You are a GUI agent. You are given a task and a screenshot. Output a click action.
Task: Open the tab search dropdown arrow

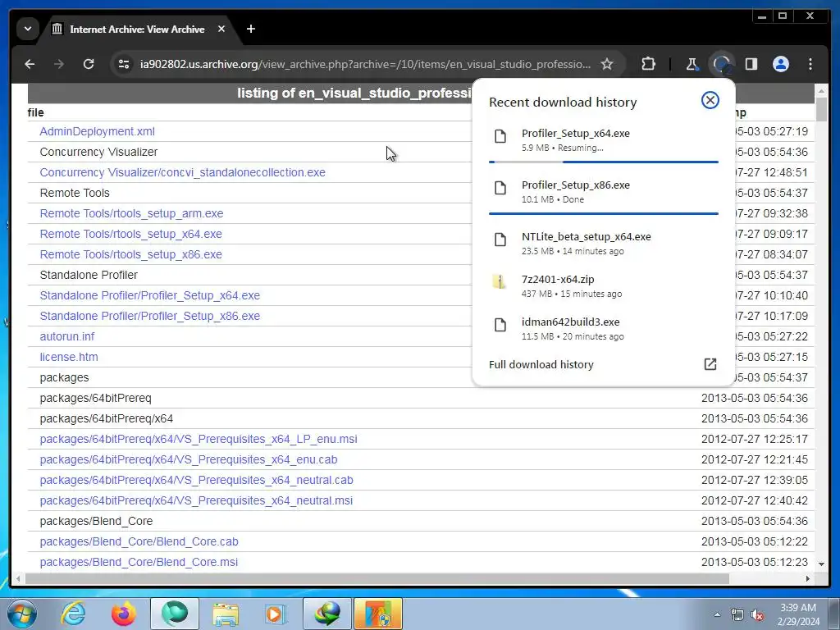28,29
